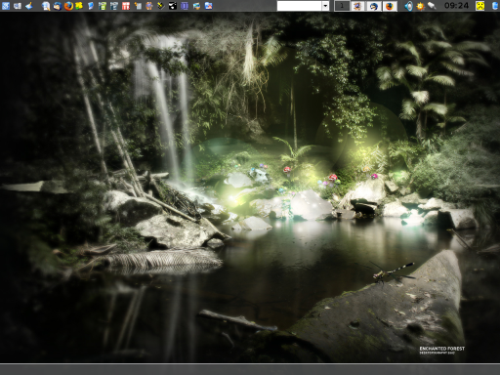Launch the blue brush cleaner icon
Screen dimensions: 500x375
point(29,6)
